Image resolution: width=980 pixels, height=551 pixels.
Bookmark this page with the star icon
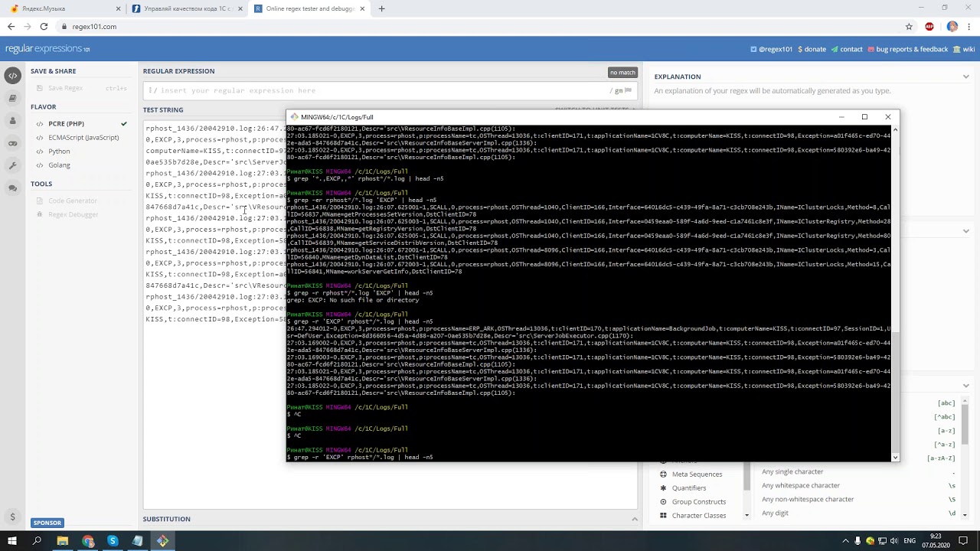pyautogui.click(x=909, y=27)
